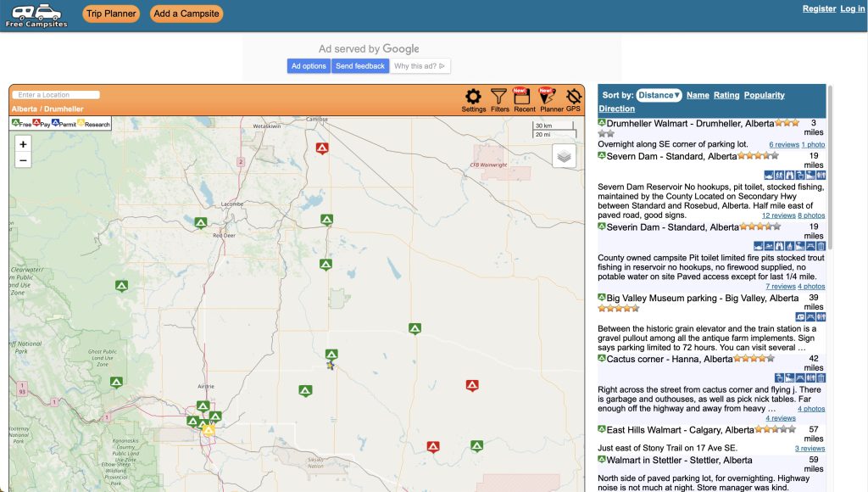Click the Add a Campsite button
This screenshot has height=492, width=868.
point(186,14)
